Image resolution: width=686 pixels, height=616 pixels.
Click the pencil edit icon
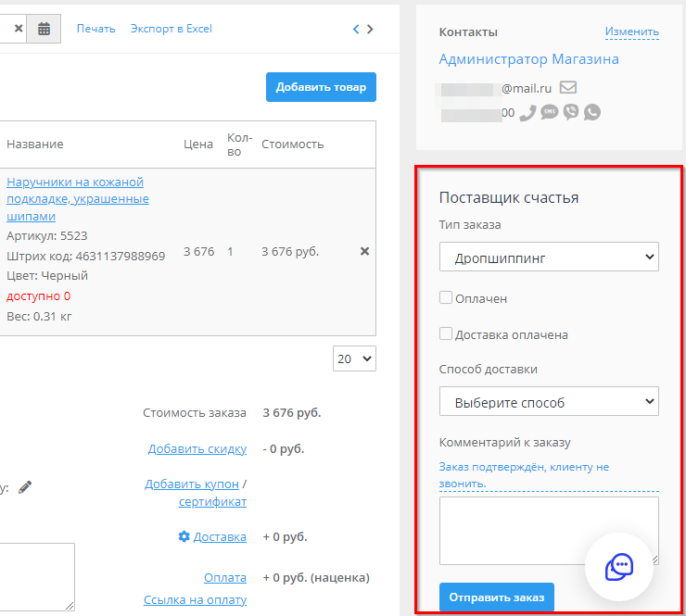coord(25,486)
